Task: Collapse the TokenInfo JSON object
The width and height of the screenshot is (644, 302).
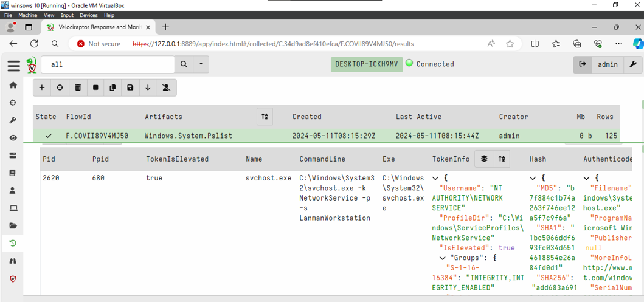Action: click(x=435, y=178)
